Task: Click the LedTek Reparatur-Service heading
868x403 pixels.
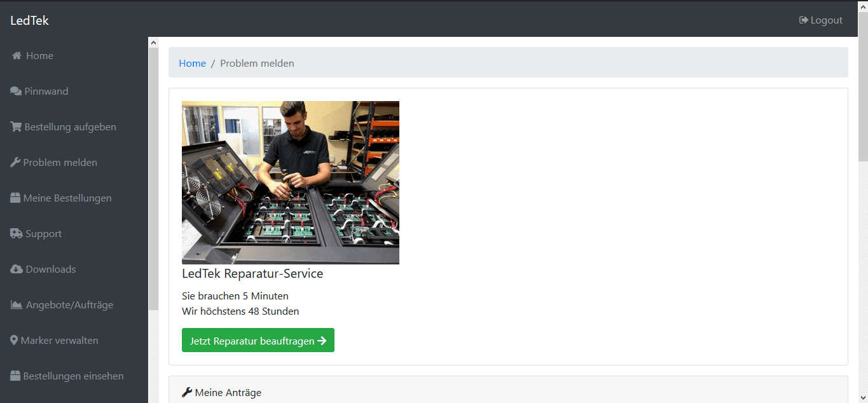Action: click(x=252, y=274)
